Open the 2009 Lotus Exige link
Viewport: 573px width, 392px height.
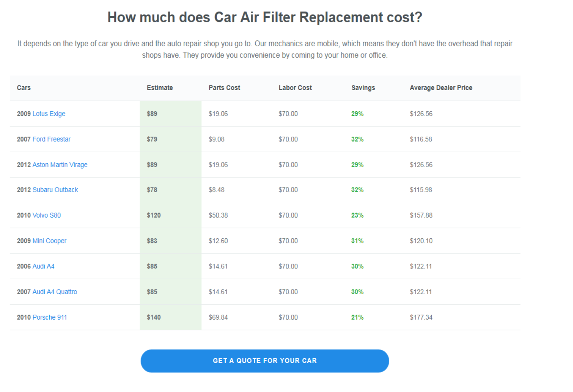click(49, 114)
